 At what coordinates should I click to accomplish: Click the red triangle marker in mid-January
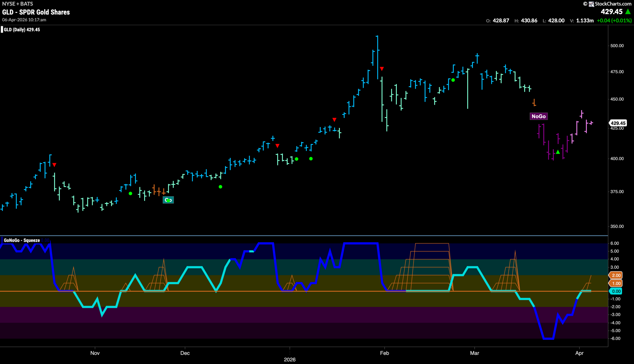(x=334, y=120)
